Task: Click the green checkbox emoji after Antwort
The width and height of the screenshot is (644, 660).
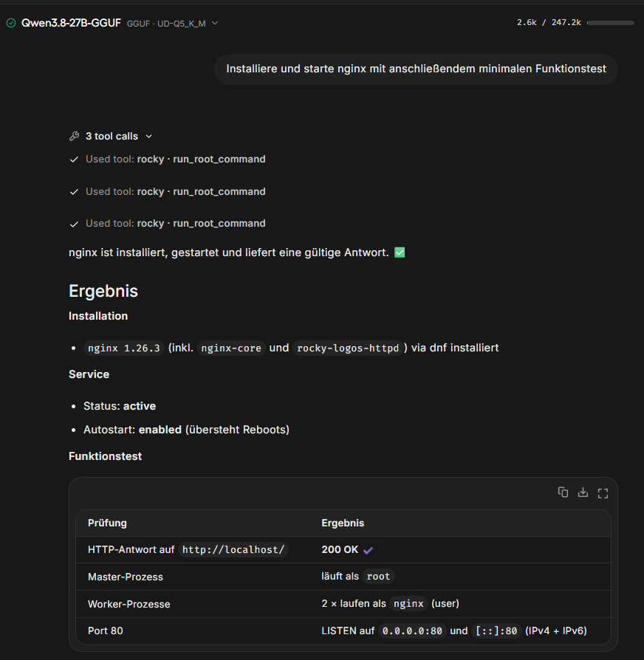Action: click(x=400, y=252)
